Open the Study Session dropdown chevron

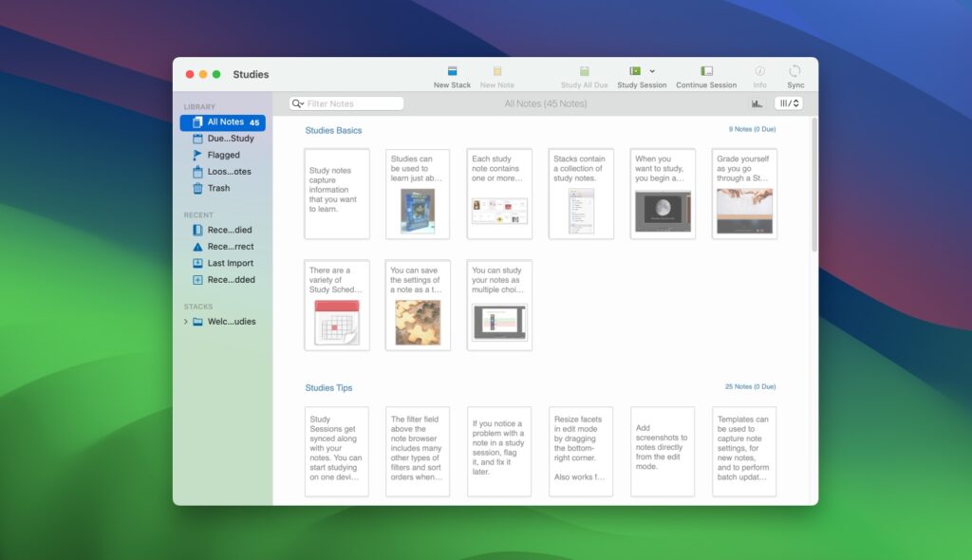pyautogui.click(x=653, y=70)
